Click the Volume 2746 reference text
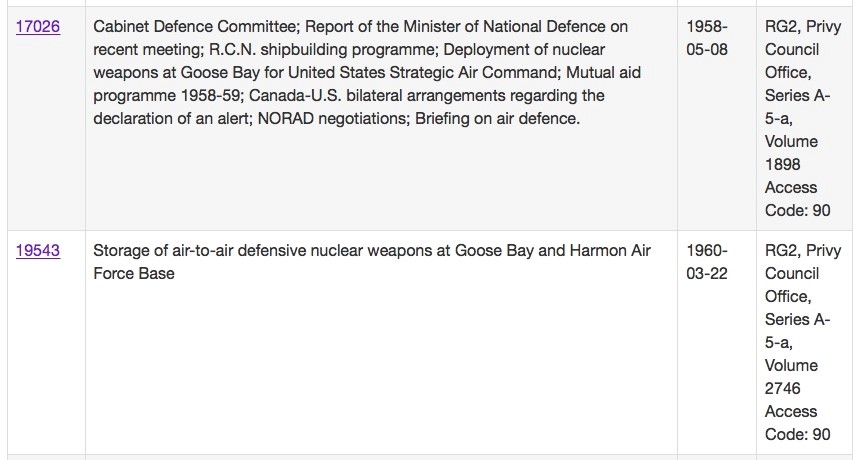Viewport: 861px width, 460px height. [x=791, y=377]
